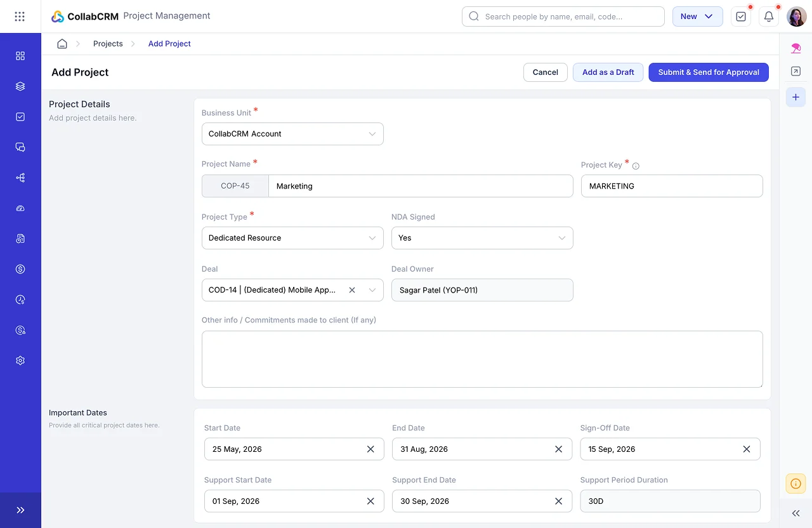Click the external link arrow icon in right panel
This screenshot has height=528, width=812.
796,72
